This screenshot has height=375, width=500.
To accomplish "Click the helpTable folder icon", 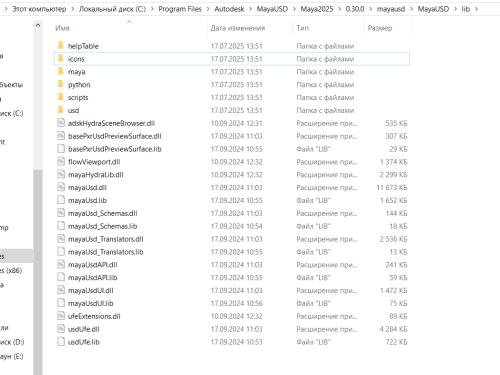I will click(60, 45).
